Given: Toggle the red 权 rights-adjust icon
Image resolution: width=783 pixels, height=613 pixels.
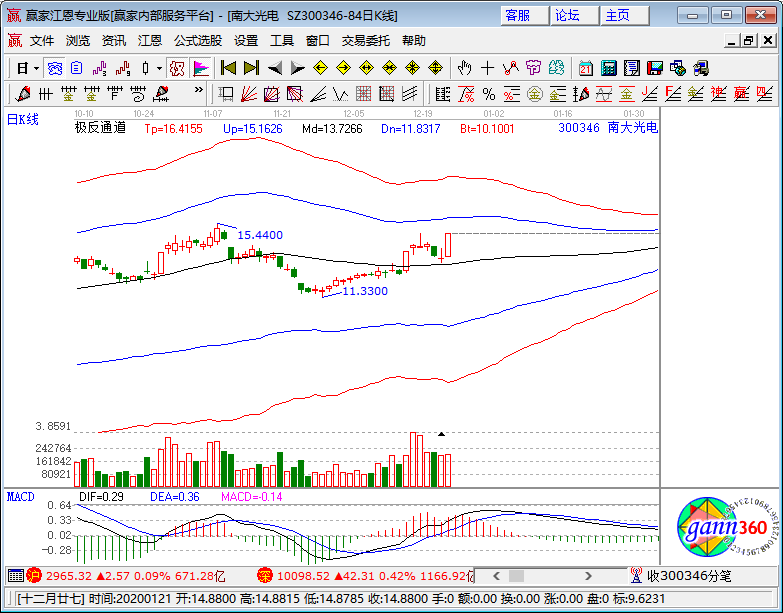Looking at the screenshot, I should point(177,68).
